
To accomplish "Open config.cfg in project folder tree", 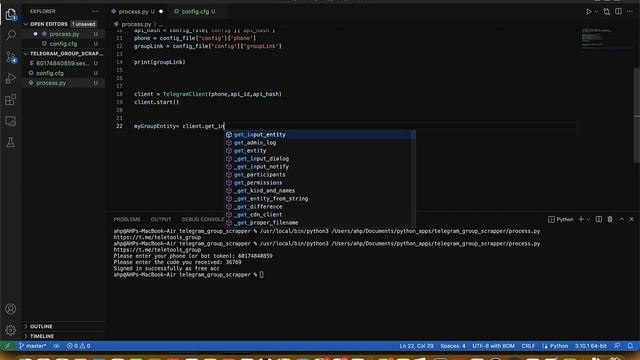I will pyautogui.click(x=63, y=73).
